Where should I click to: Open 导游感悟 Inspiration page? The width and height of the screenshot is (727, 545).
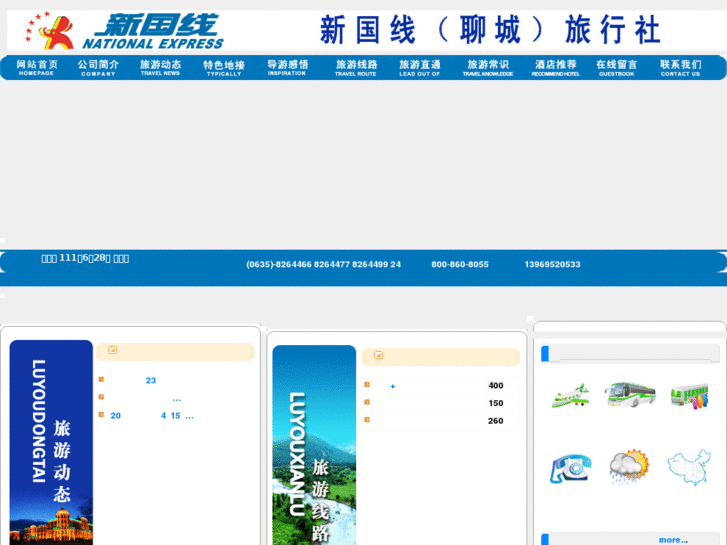click(x=287, y=68)
